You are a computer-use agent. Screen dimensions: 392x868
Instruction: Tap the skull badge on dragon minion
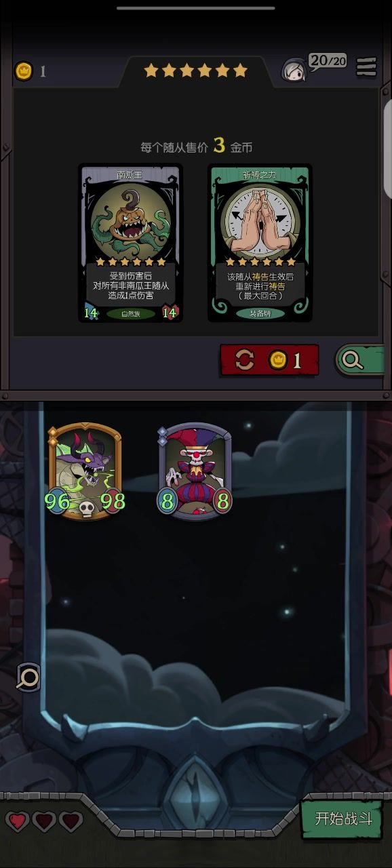click(85, 509)
